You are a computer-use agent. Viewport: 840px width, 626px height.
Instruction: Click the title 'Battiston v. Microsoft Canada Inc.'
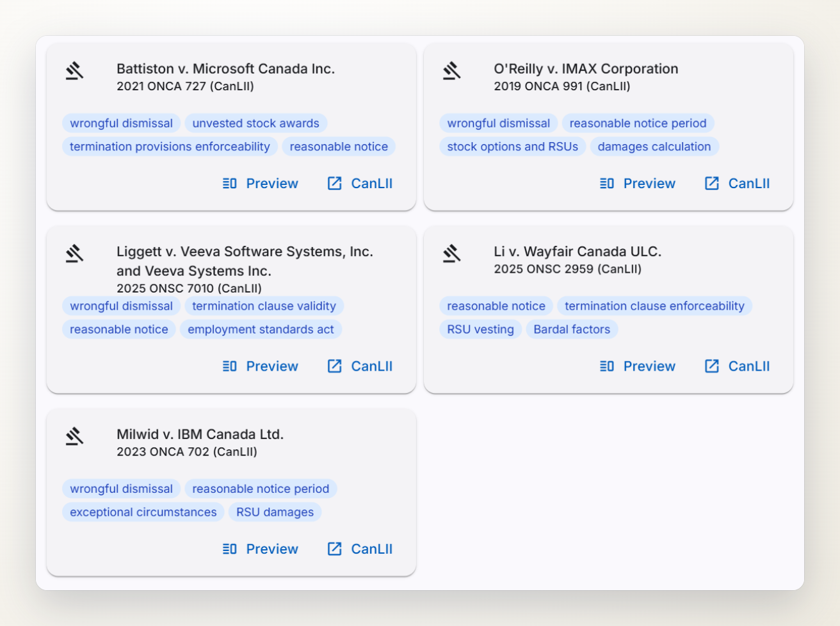[x=226, y=69]
